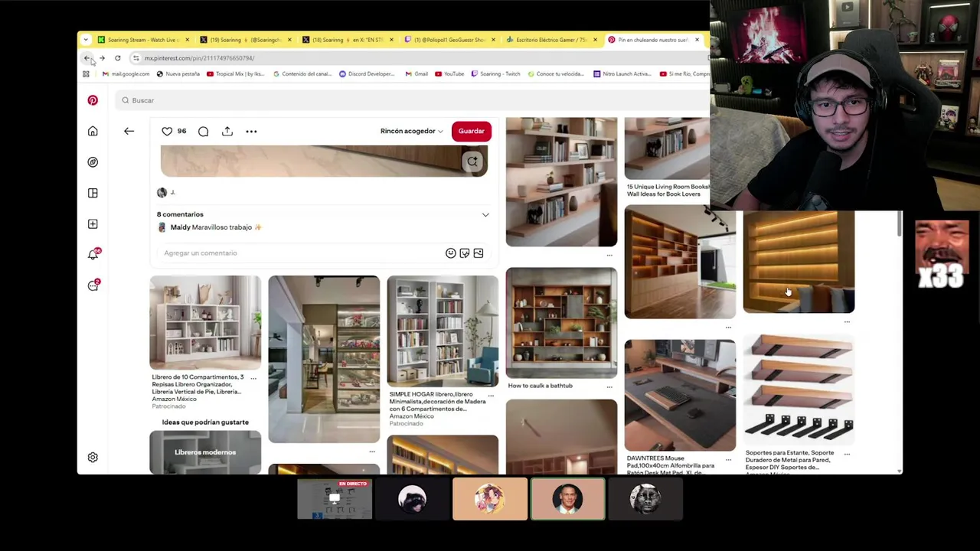
Task: Open browser apps grid icon
Action: [x=86, y=74]
